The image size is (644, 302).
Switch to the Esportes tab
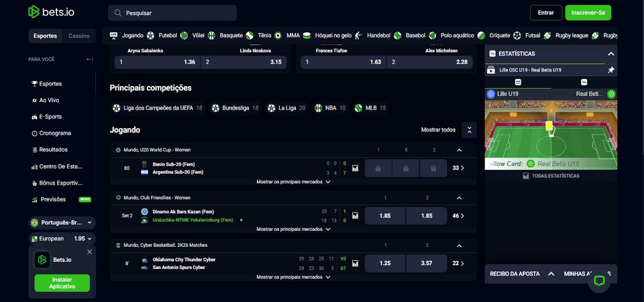[45, 36]
